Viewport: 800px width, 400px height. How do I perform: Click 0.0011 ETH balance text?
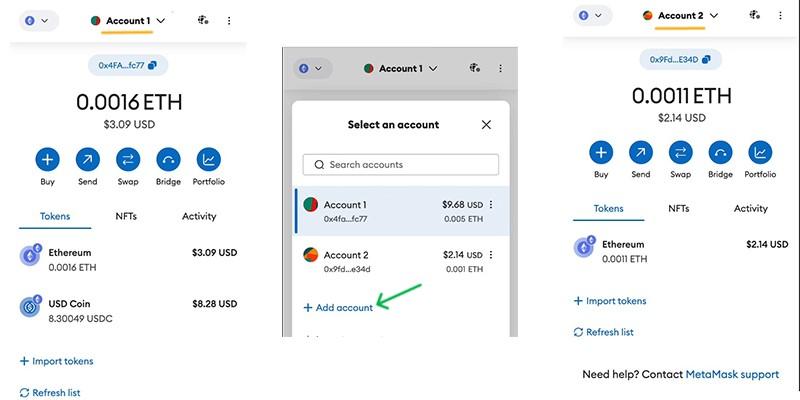682,96
